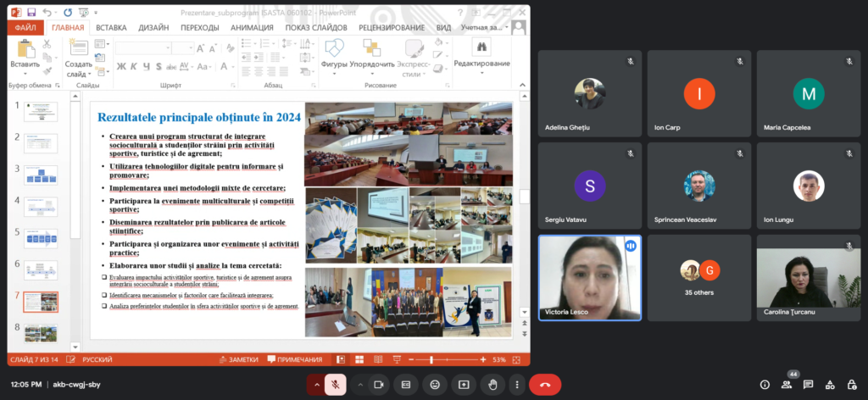Show meeting details info icon
Screen dimensions: 868x400
tap(765, 384)
